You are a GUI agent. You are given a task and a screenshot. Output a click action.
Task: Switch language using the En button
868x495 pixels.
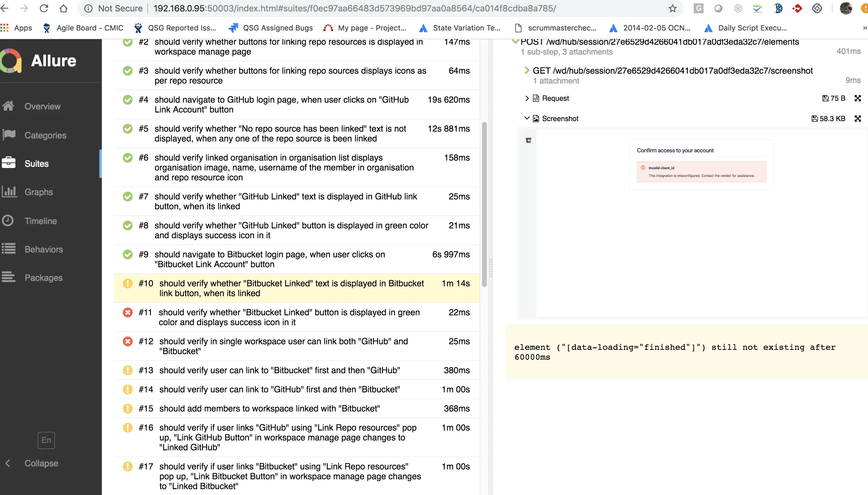46,440
